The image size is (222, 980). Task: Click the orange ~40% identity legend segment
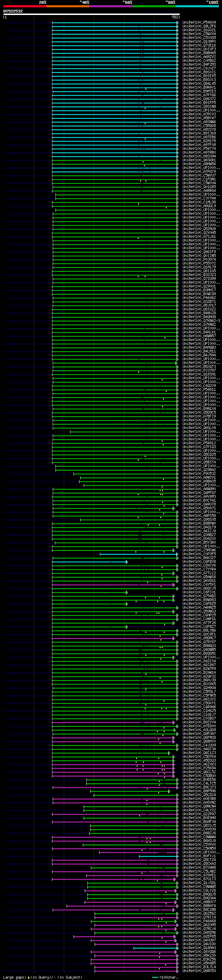click(x=68, y=6)
